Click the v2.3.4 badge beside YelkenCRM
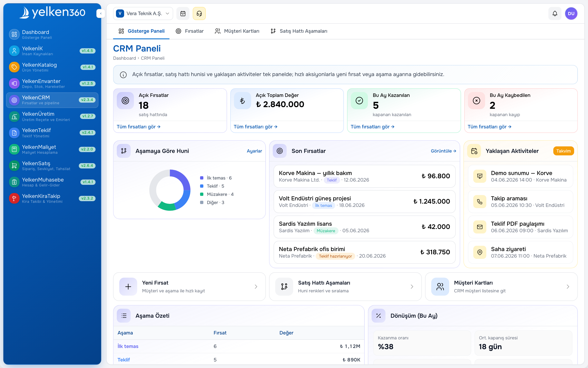Viewport: 588px width, 368px height. [x=87, y=100]
